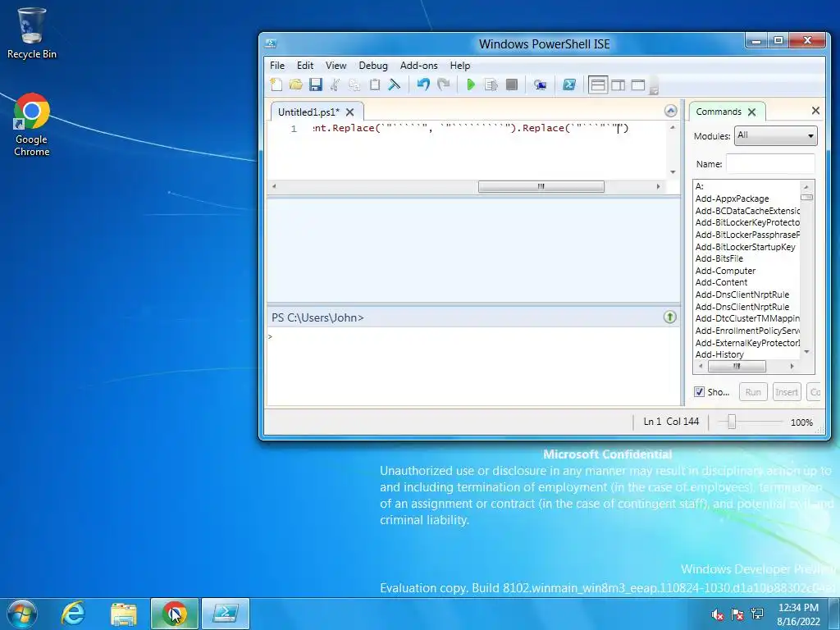Screen dimensions: 840x630
Task: Adjust the zoom slider handle
Action: point(731,422)
